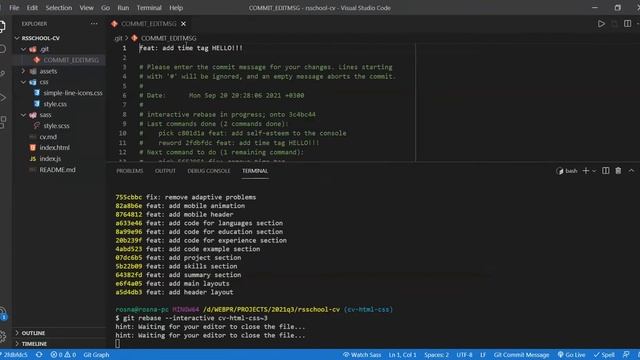Open the Edit menu
The width and height of the screenshot is (640, 360).
click(x=32, y=8)
